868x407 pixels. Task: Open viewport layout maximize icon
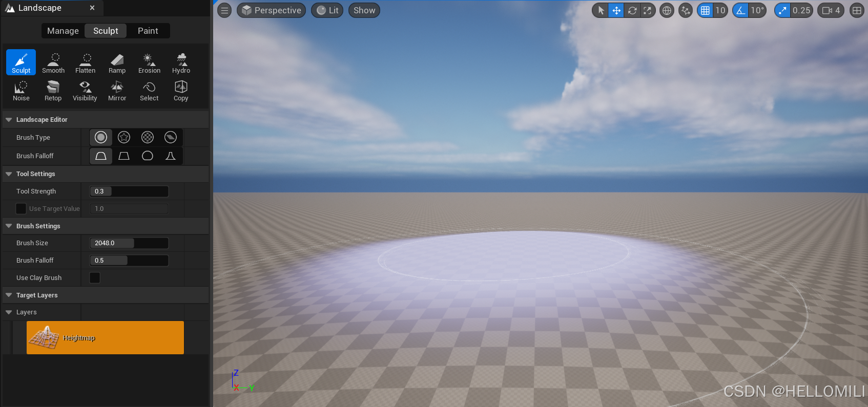(857, 10)
